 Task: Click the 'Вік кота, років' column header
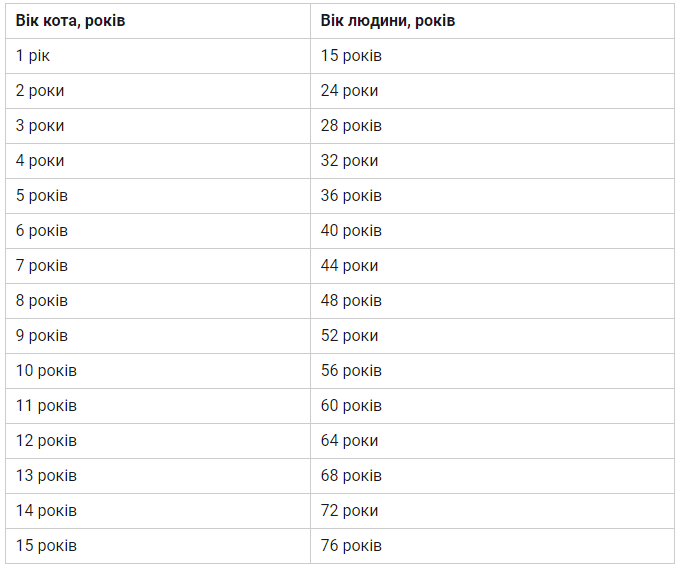click(x=70, y=21)
